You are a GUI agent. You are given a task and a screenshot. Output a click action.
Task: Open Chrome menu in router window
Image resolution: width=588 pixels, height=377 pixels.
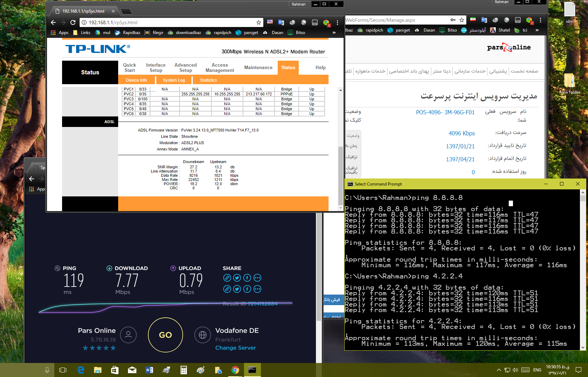tap(337, 22)
